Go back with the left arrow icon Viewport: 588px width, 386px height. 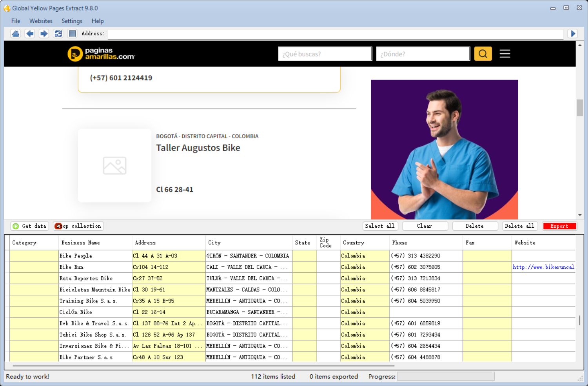(30, 34)
